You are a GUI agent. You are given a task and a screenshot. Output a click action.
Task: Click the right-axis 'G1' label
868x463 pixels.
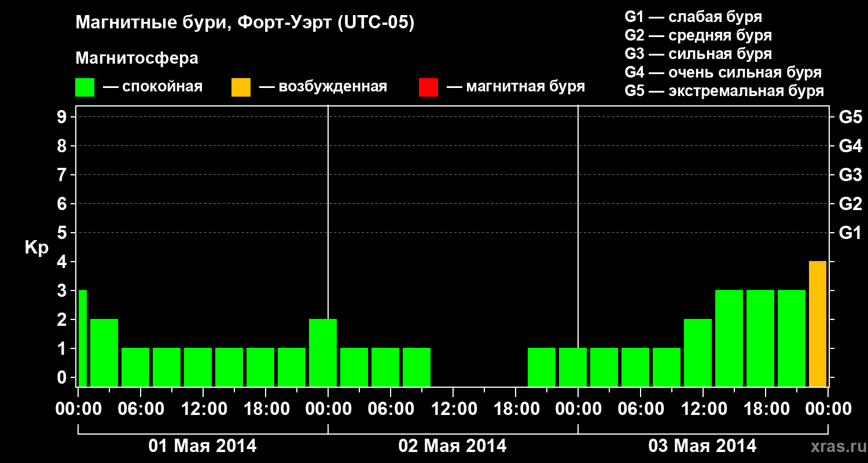coord(850,233)
